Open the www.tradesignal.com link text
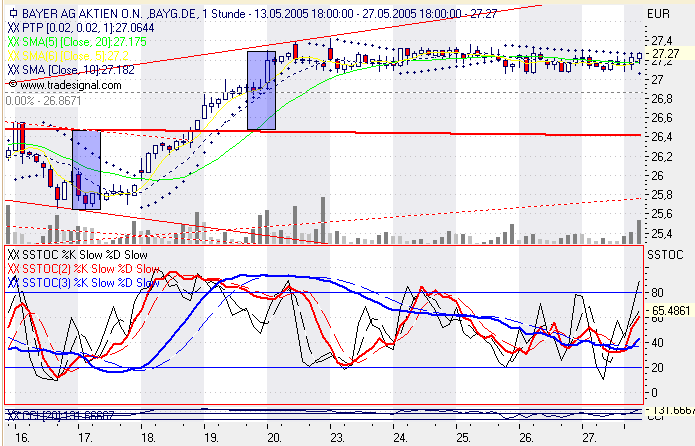The image size is (695, 446). (x=71, y=85)
